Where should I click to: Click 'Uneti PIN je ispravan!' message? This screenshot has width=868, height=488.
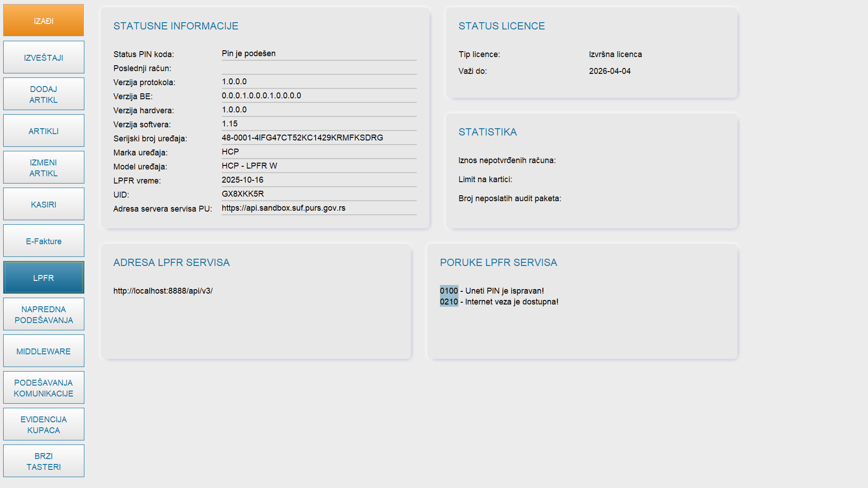(504, 291)
